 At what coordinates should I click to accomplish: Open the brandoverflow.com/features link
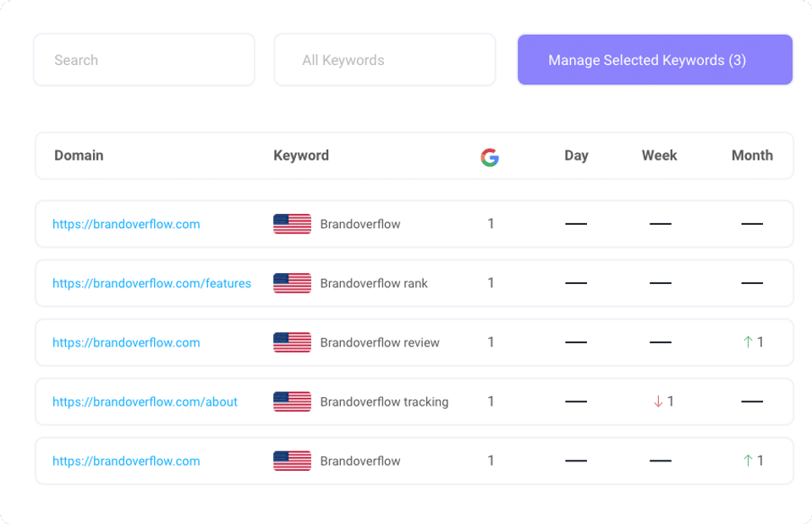pos(151,283)
